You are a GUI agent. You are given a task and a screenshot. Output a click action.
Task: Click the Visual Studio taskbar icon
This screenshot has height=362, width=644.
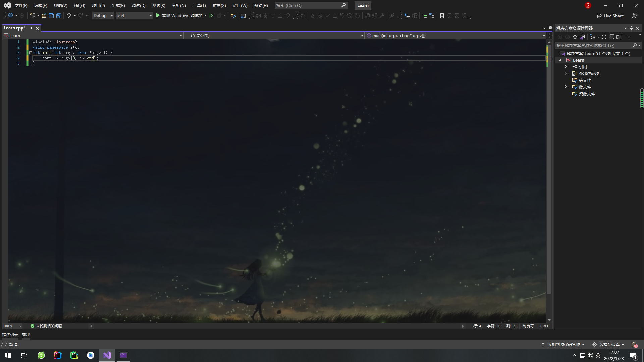coord(107,355)
